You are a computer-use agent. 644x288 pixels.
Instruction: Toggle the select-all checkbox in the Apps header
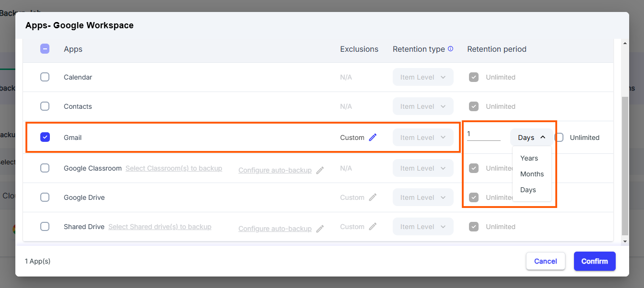click(x=45, y=49)
